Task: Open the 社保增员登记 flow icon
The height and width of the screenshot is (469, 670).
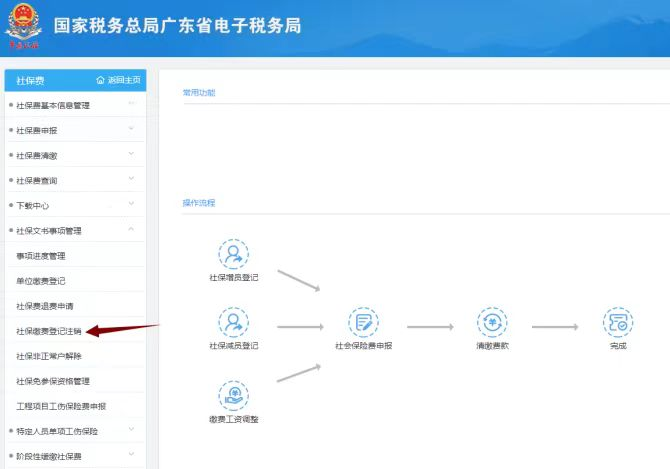Action: point(233,254)
